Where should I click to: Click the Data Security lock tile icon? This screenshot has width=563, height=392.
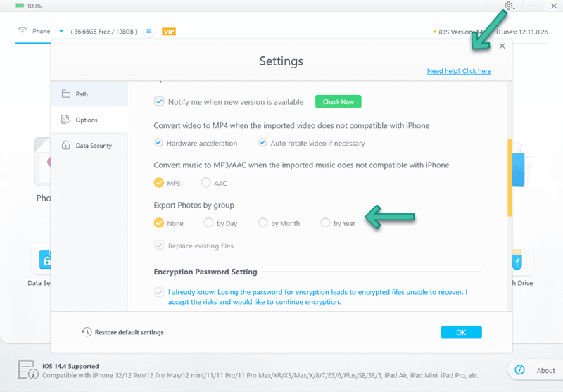(x=45, y=260)
